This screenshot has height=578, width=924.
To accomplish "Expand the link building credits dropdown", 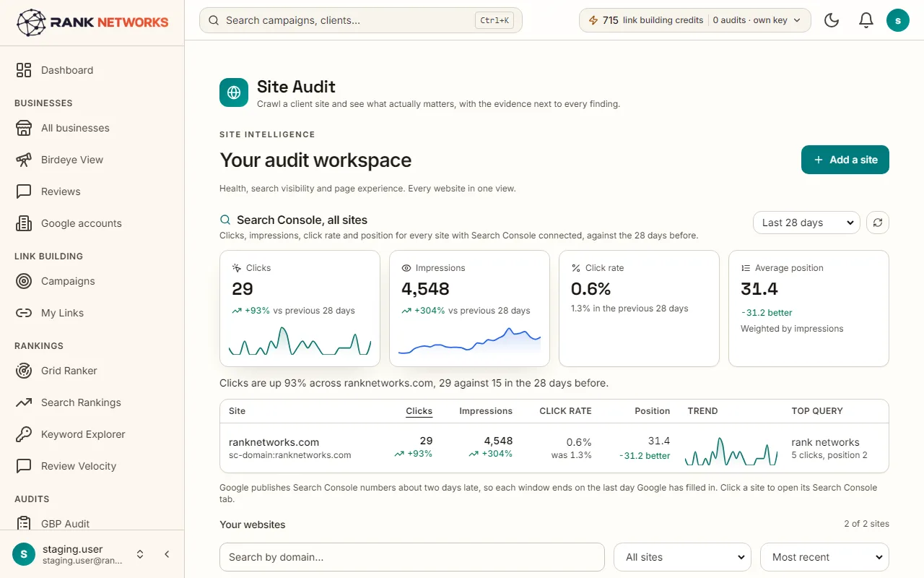I will [695, 20].
